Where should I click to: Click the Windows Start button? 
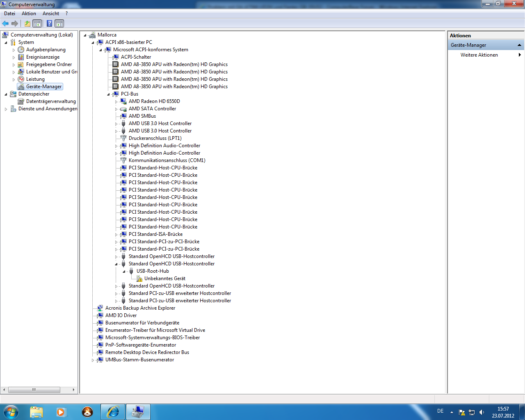pyautogui.click(x=11, y=412)
